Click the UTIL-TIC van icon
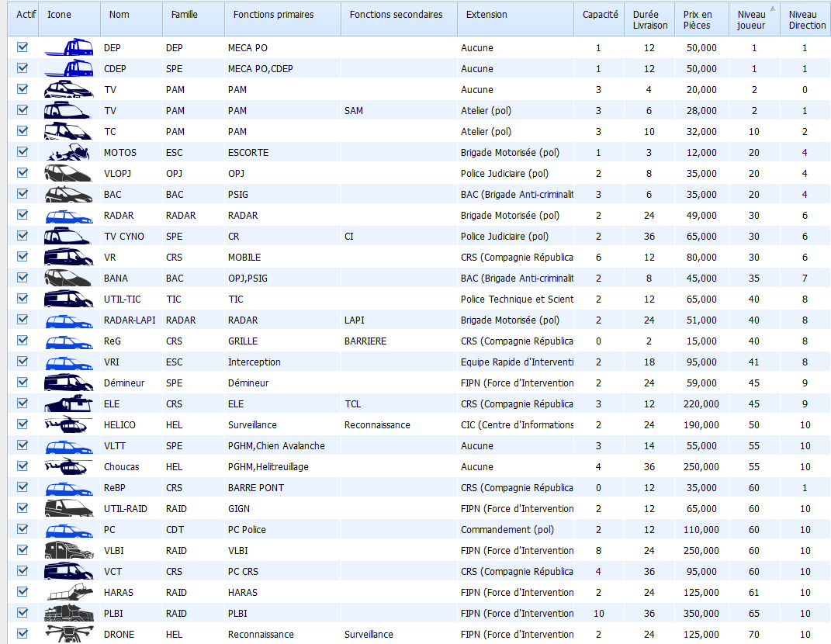This screenshot has width=831, height=644. 68,299
